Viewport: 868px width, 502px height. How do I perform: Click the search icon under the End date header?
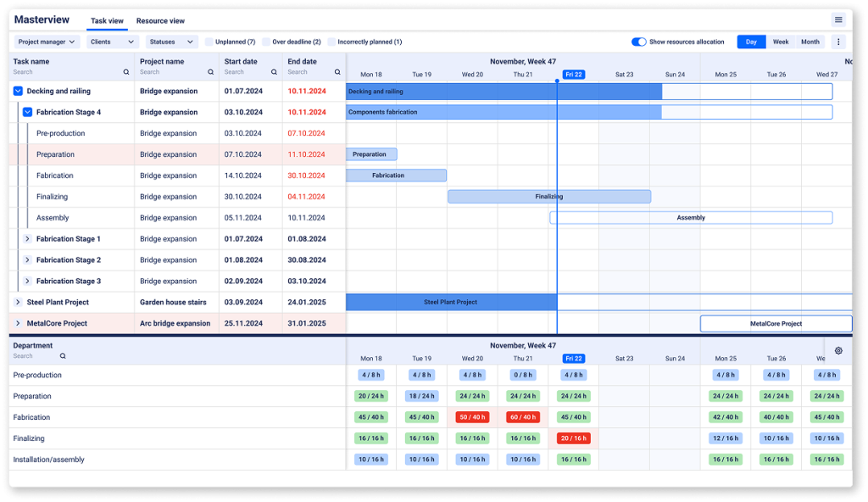pyautogui.click(x=336, y=72)
